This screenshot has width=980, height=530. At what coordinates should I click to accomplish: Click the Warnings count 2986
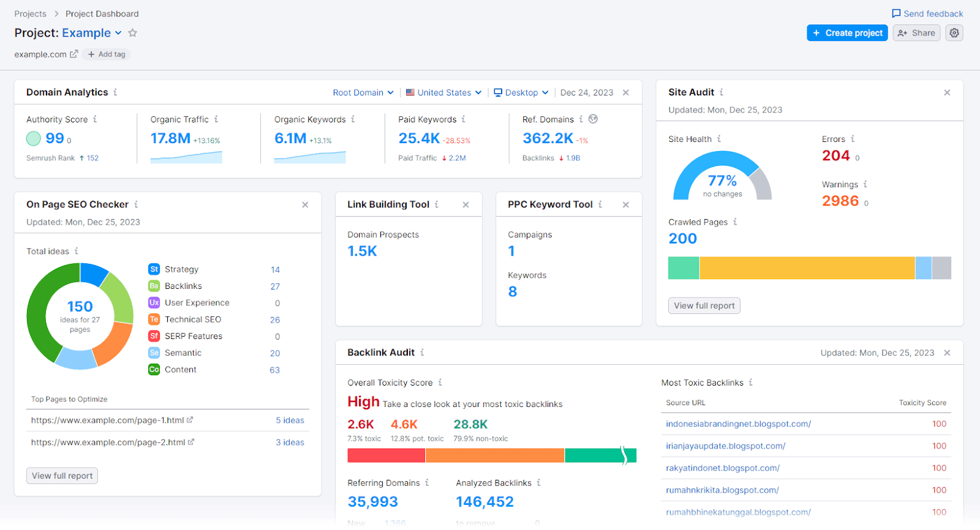[840, 201]
